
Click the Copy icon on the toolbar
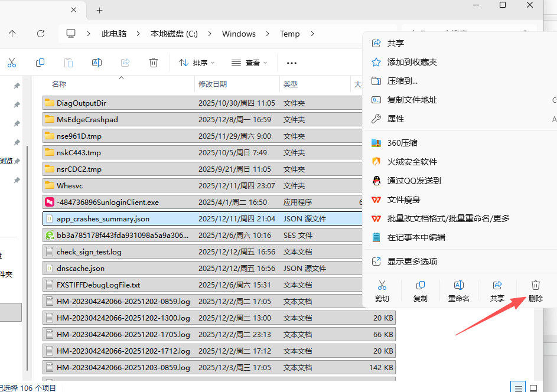pos(40,62)
